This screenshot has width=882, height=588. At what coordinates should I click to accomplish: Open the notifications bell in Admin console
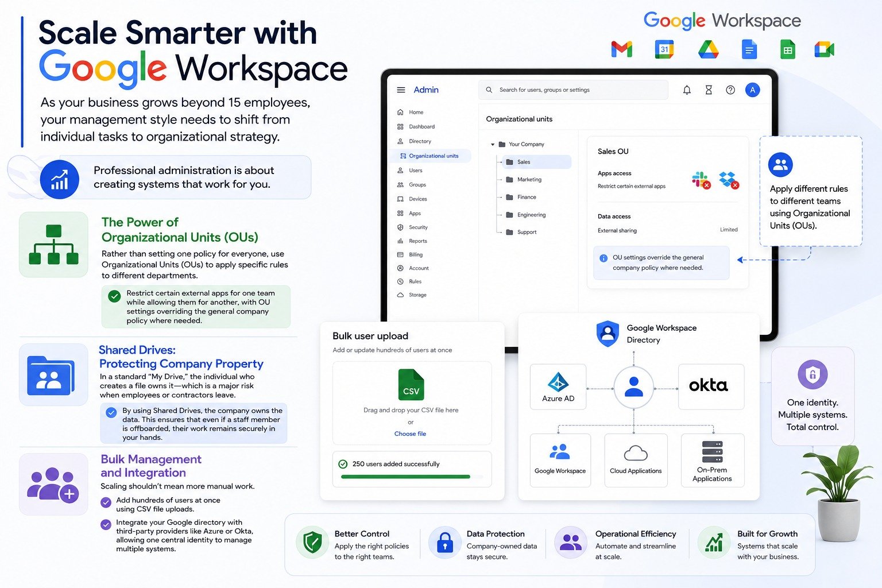point(687,90)
